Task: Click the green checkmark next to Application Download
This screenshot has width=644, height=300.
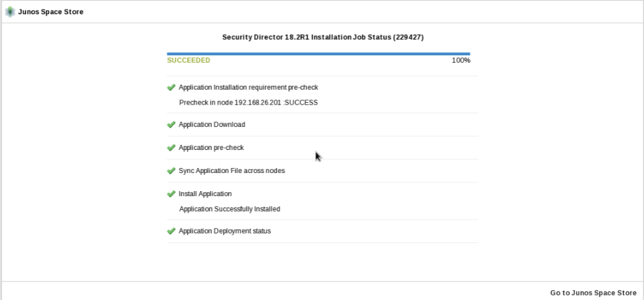Action: tap(171, 124)
